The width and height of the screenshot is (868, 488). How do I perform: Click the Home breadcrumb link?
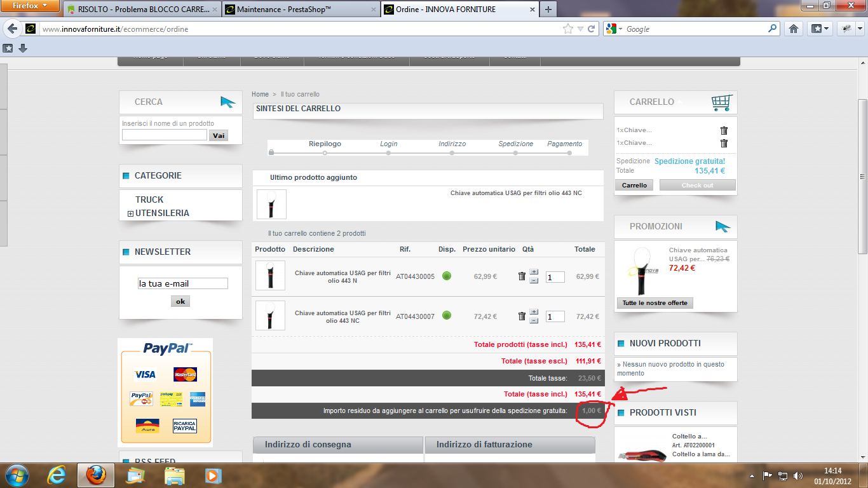260,94
